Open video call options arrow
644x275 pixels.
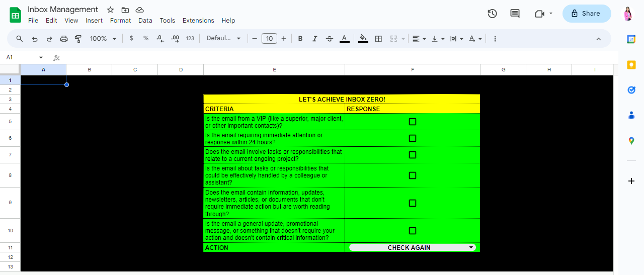coord(551,14)
